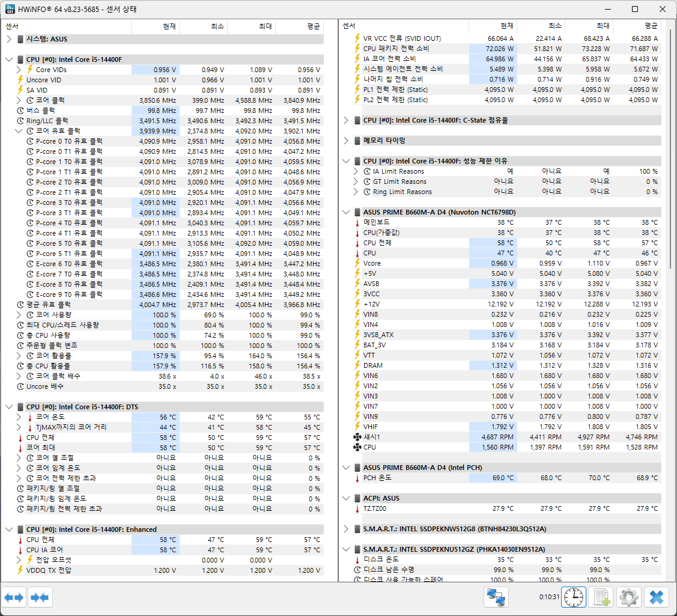Click the lightning icon beside Vcore
This screenshot has width=677, height=616.
(x=357, y=263)
